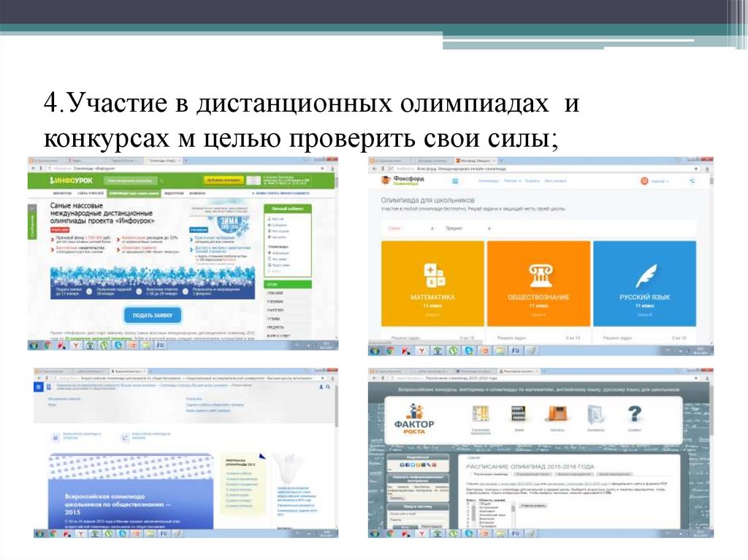Click the Kaspersky icon in the Инфоурок screenshot taskbar
The height and width of the screenshot is (560, 748).
click(x=61, y=345)
